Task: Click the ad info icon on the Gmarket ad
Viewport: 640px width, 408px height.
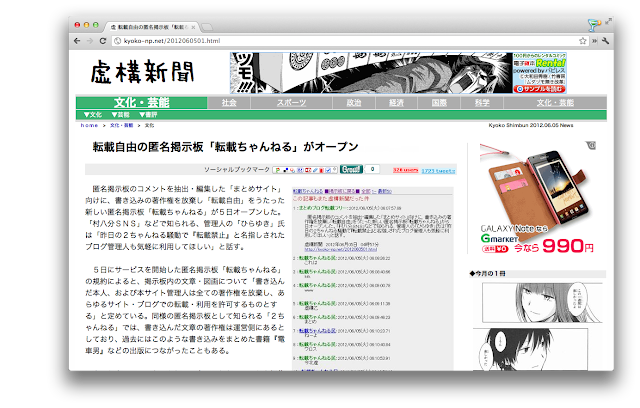Action: pyautogui.click(x=591, y=145)
